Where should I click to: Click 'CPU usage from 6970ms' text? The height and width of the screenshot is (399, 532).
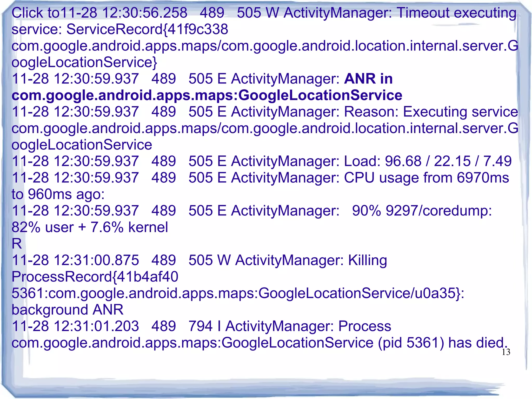426,178
